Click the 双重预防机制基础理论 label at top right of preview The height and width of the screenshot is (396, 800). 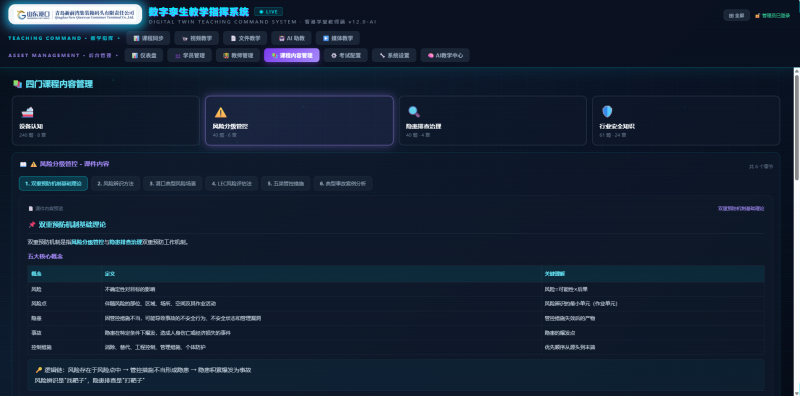click(741, 209)
